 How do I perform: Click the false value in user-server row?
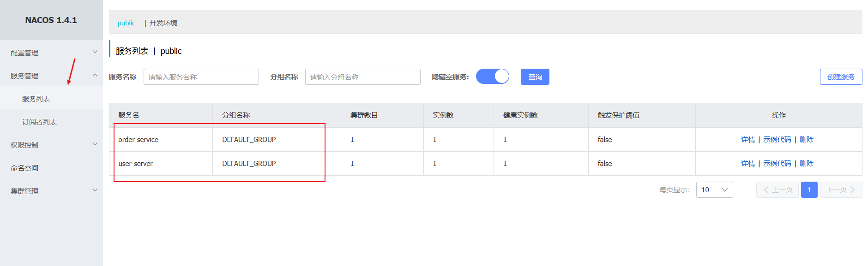(x=605, y=163)
